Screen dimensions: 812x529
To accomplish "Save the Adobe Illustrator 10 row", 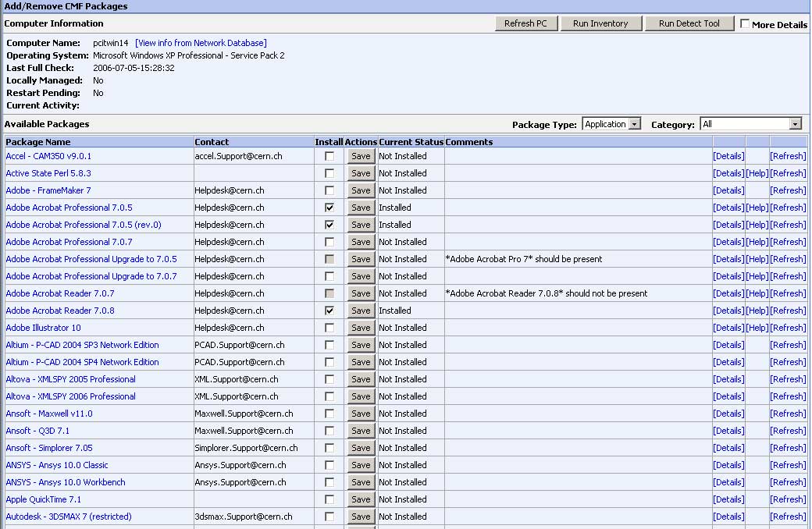I will point(361,328).
